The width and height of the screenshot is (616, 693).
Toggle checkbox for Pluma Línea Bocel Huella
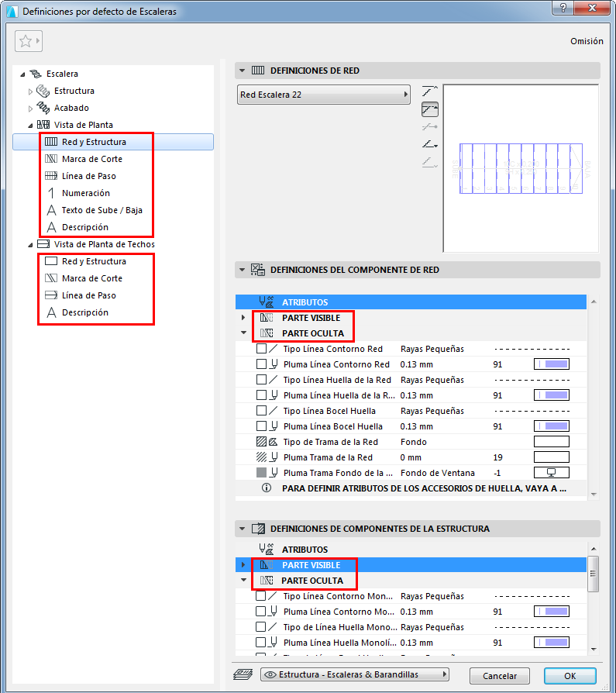click(x=262, y=426)
